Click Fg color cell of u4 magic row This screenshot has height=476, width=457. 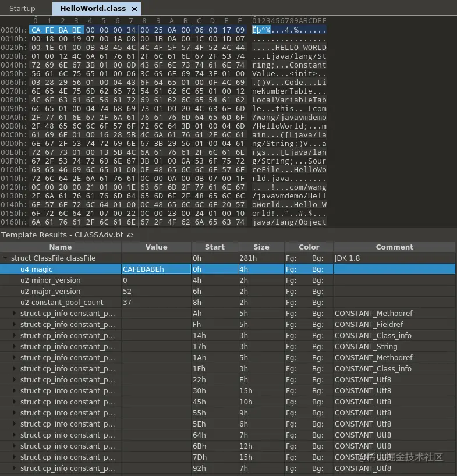291,269
